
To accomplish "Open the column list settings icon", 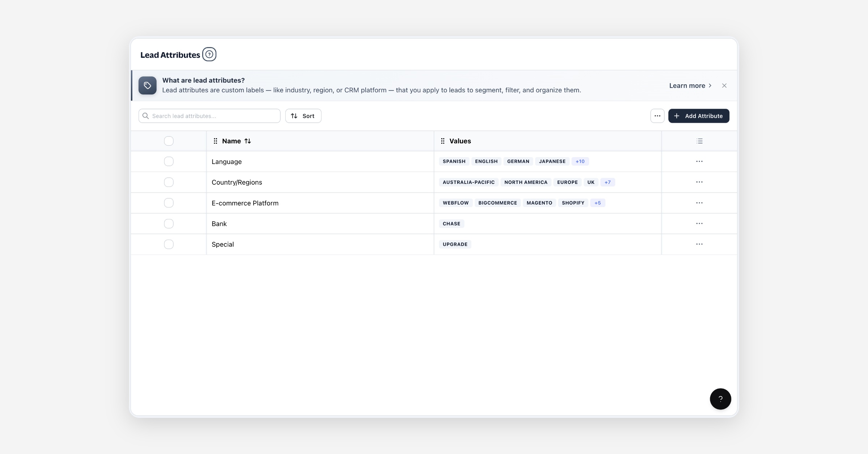I will point(699,141).
